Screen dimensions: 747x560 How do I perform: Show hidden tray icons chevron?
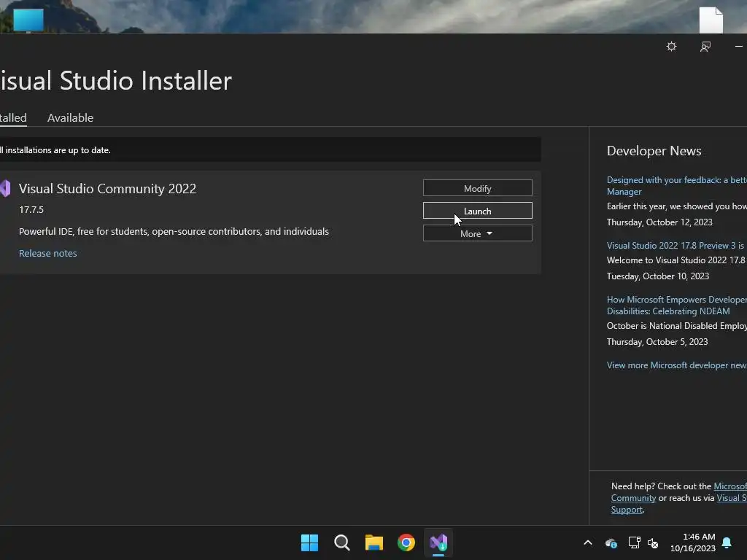pos(588,542)
